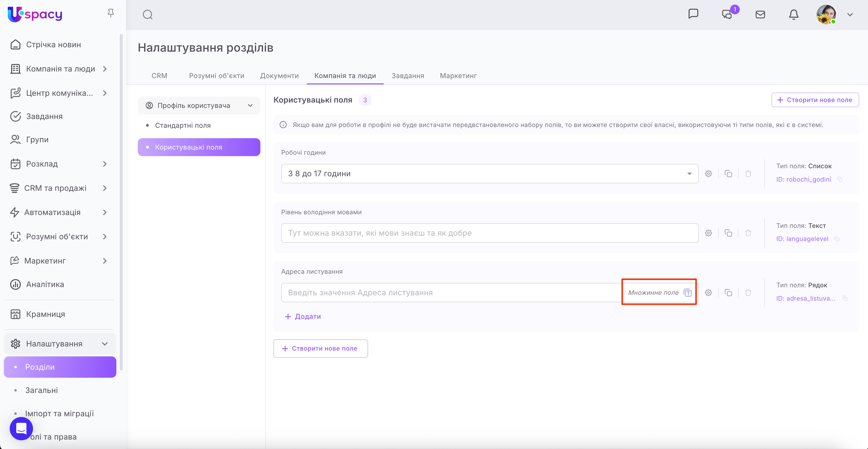This screenshot has height=449, width=868.
Task: Click the search magnifier icon
Action: coord(148,15)
